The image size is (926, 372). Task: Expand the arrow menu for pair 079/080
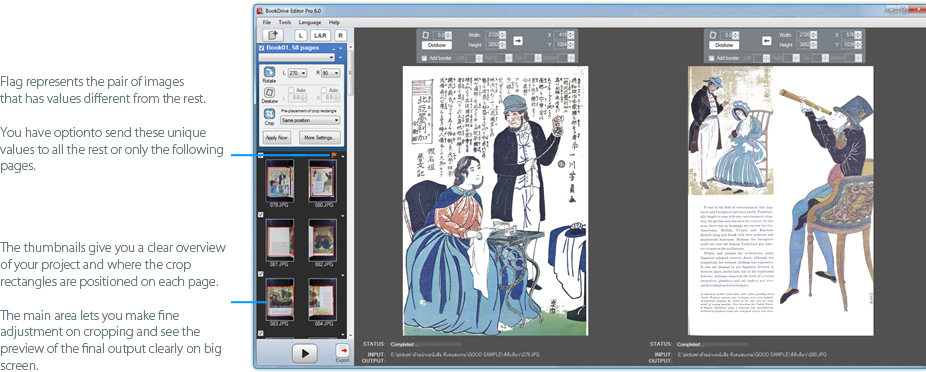pos(343,157)
